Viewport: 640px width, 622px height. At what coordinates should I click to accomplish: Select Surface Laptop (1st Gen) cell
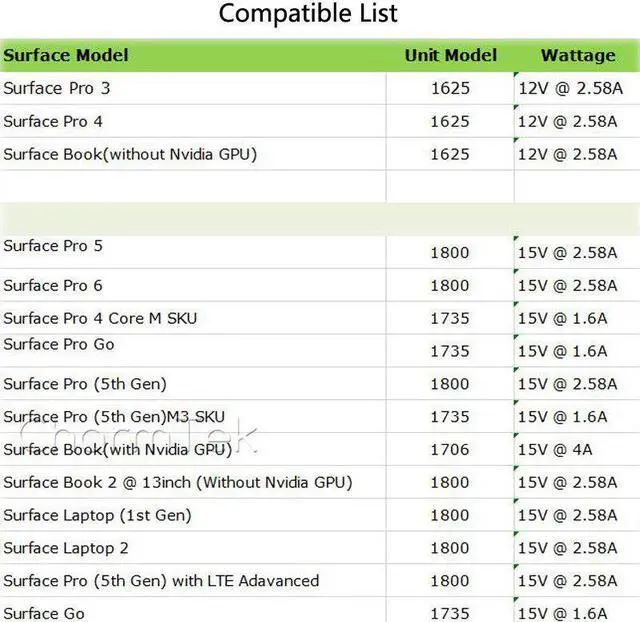click(x=193, y=515)
